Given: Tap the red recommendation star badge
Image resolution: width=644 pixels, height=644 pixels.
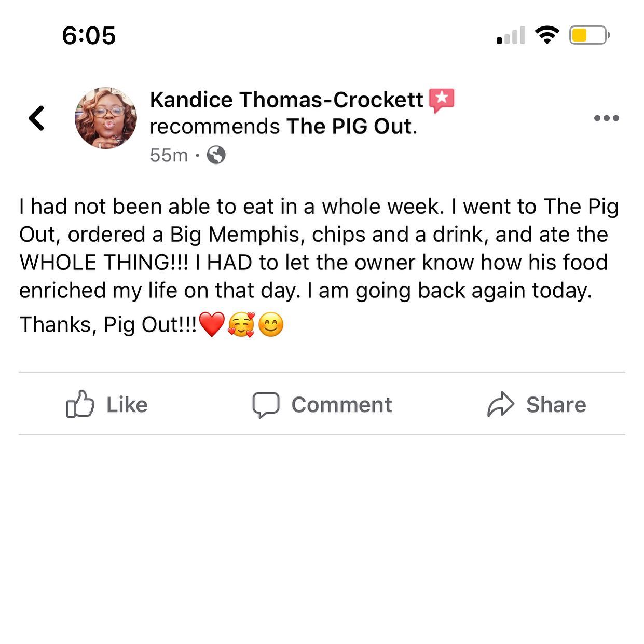Looking at the screenshot, I should [442, 100].
